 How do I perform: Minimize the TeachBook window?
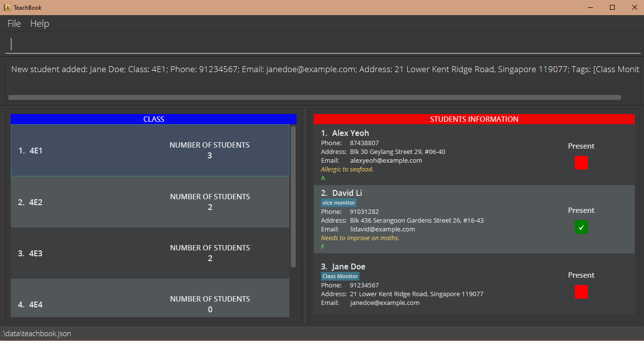coord(590,7)
